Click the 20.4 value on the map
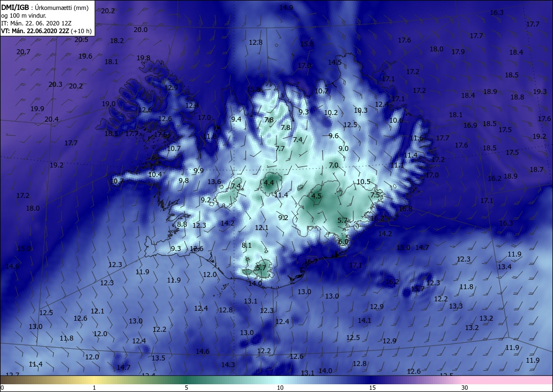 click(51, 119)
